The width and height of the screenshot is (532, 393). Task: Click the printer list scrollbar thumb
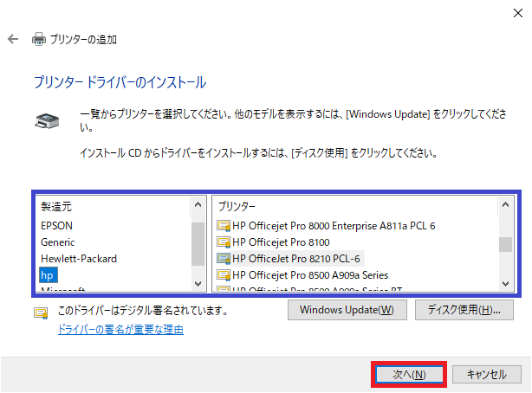(x=505, y=244)
